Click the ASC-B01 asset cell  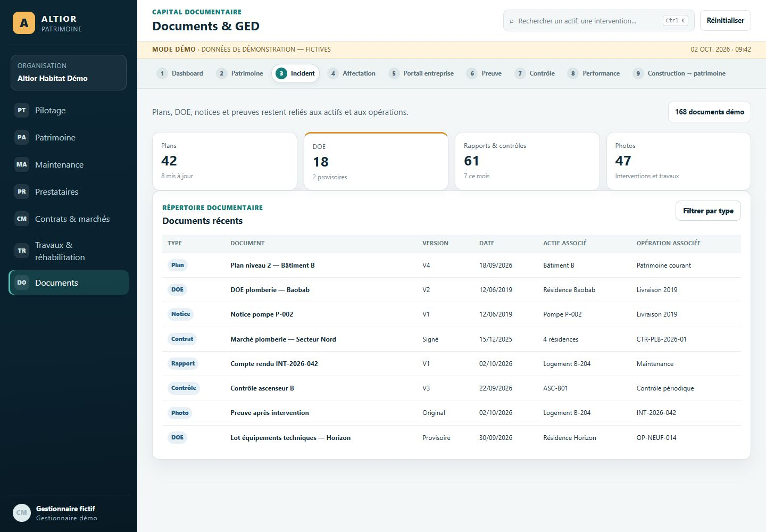tap(555, 388)
